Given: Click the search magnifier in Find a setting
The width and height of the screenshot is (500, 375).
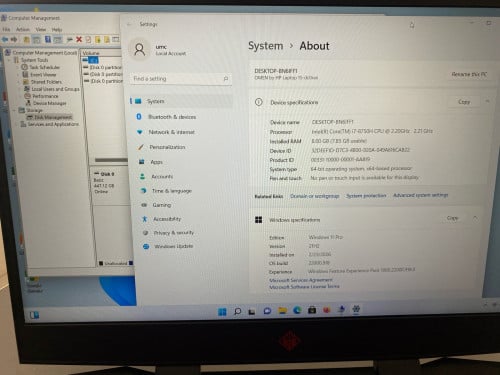Looking at the screenshot, I should point(226,79).
